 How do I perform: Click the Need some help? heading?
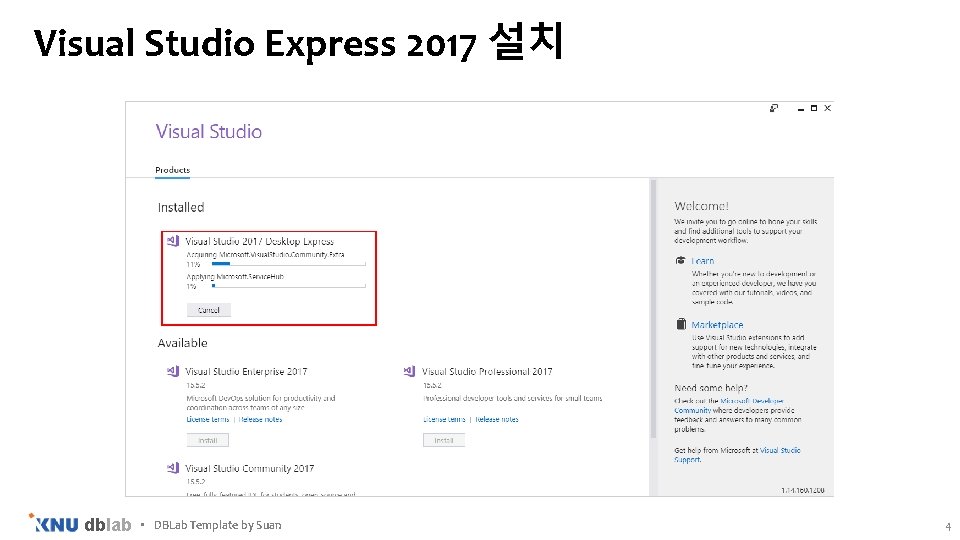point(711,388)
